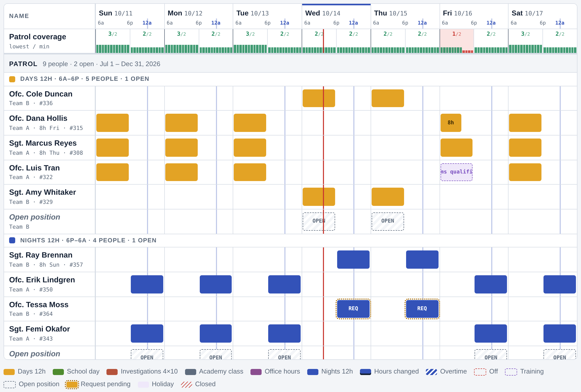The width and height of the screenshot is (581, 392).
Task: Click Ray Brennan's Wednesday night shift
Action: (353, 260)
